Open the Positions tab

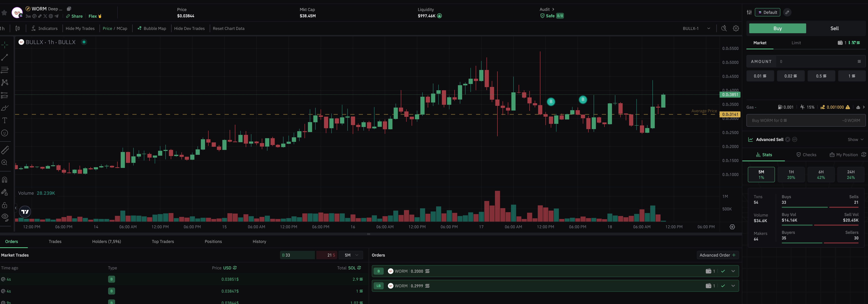tap(213, 242)
